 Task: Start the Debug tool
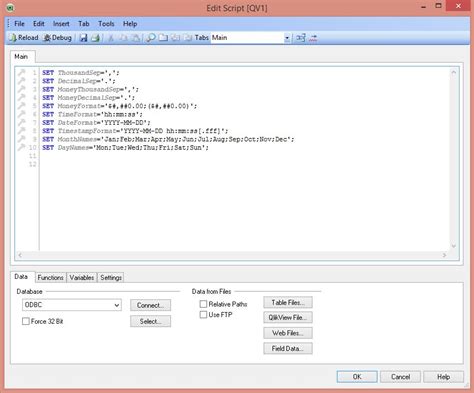pos(58,38)
